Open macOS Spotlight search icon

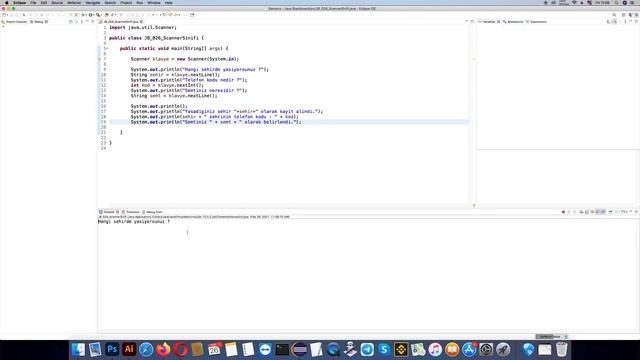[616, 3]
